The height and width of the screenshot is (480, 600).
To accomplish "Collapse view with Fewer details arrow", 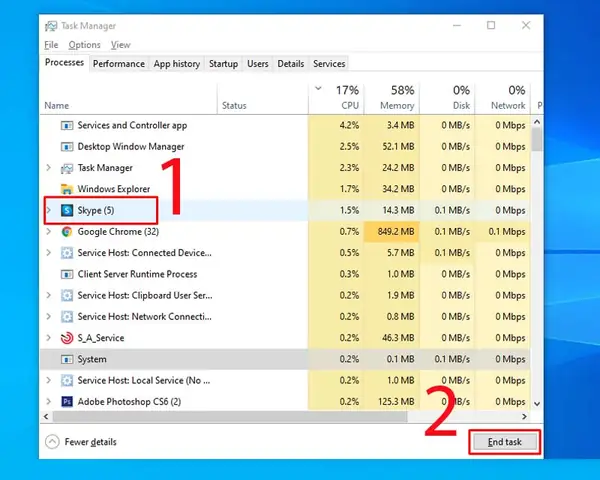I will point(52,442).
